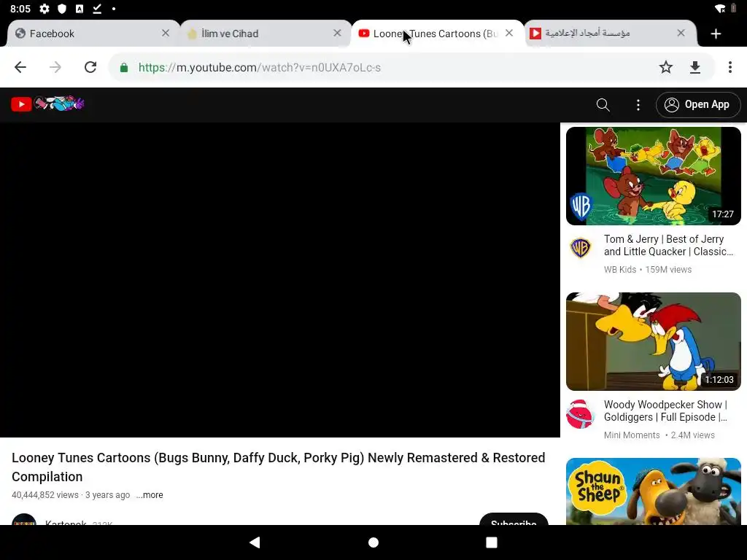
Task: Open YouTube search
Action: pyautogui.click(x=603, y=105)
